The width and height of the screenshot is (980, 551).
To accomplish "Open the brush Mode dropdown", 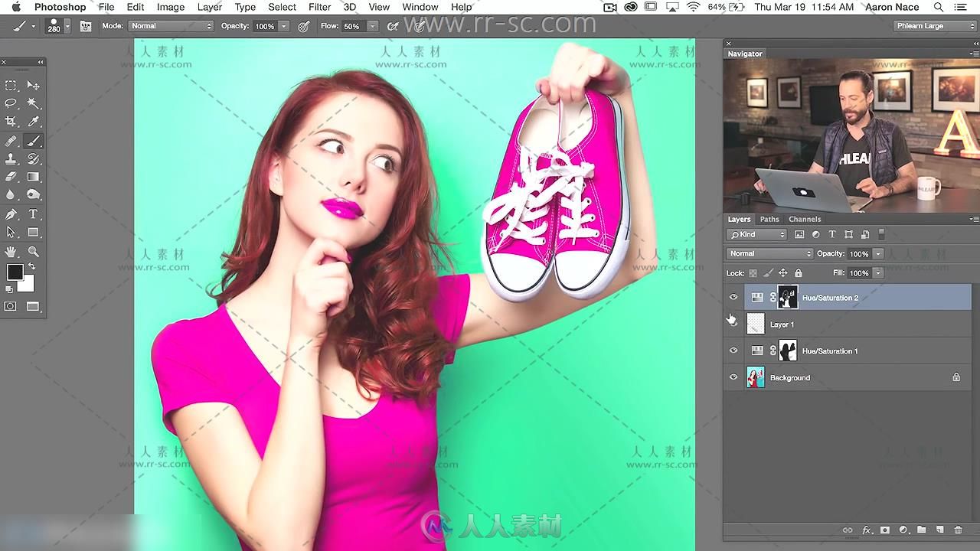I will tap(171, 26).
